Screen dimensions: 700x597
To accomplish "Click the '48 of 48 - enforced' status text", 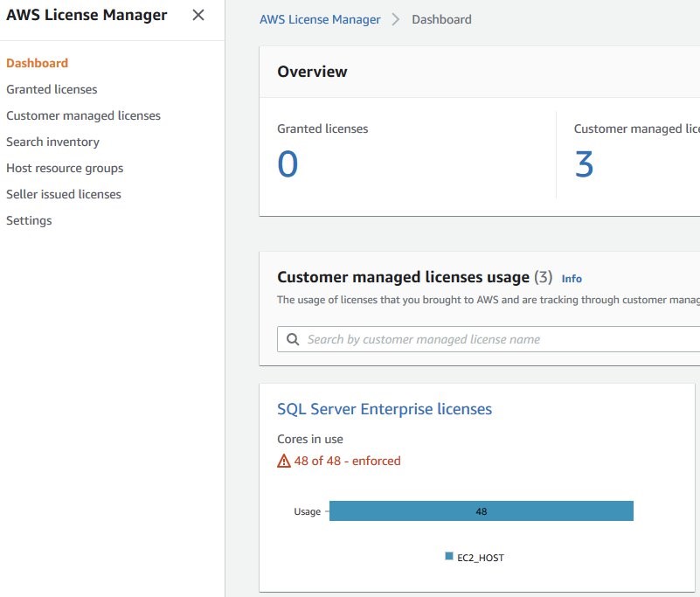I will point(347,461).
